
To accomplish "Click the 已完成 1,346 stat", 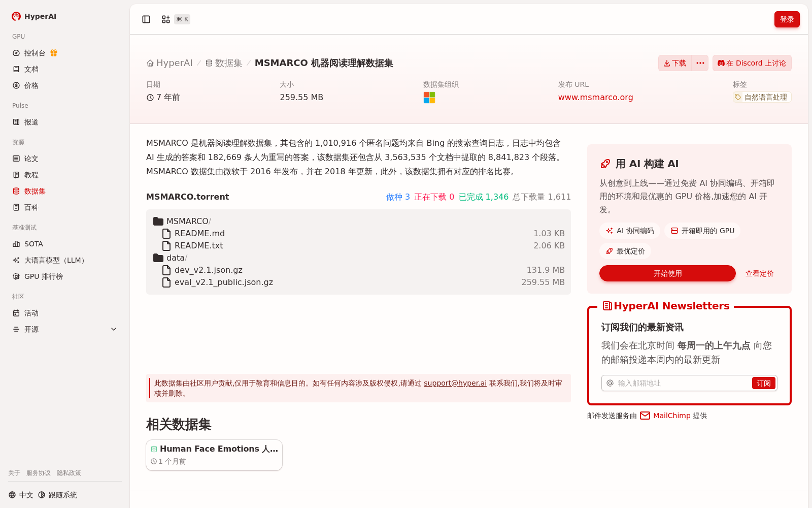I will (x=484, y=197).
